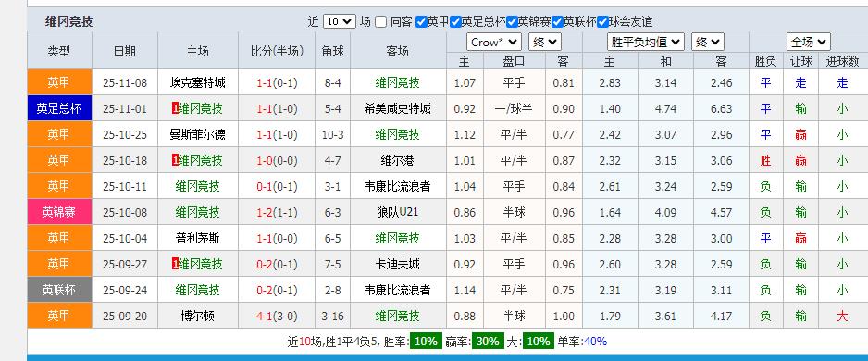Open home team 曼斯菲尔德
868x361 pixels.
coord(198,134)
